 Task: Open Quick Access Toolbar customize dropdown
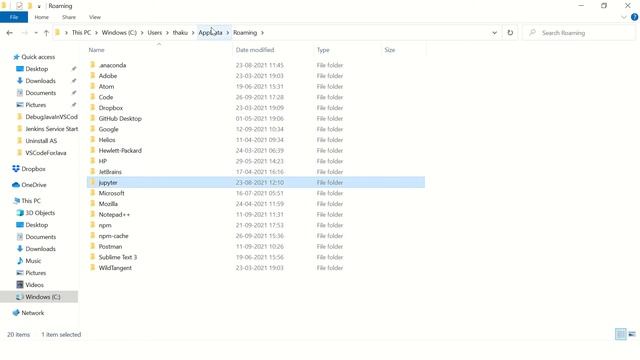(39, 6)
